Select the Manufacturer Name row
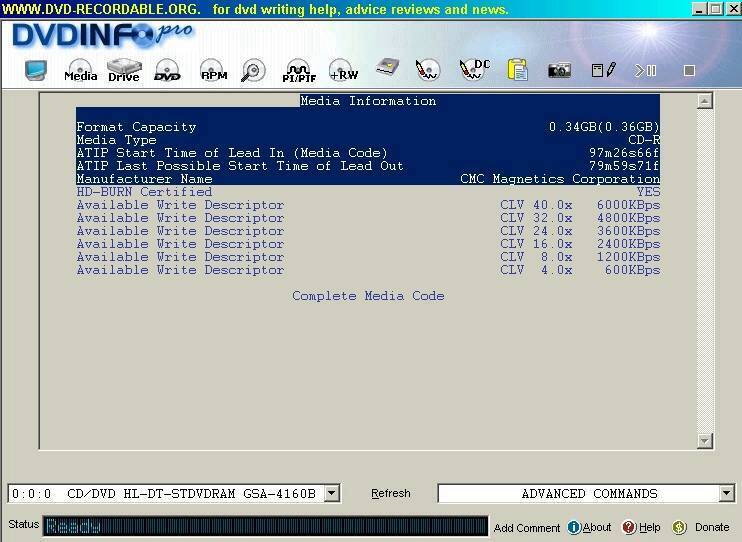The image size is (742, 542). pyautogui.click(x=368, y=179)
